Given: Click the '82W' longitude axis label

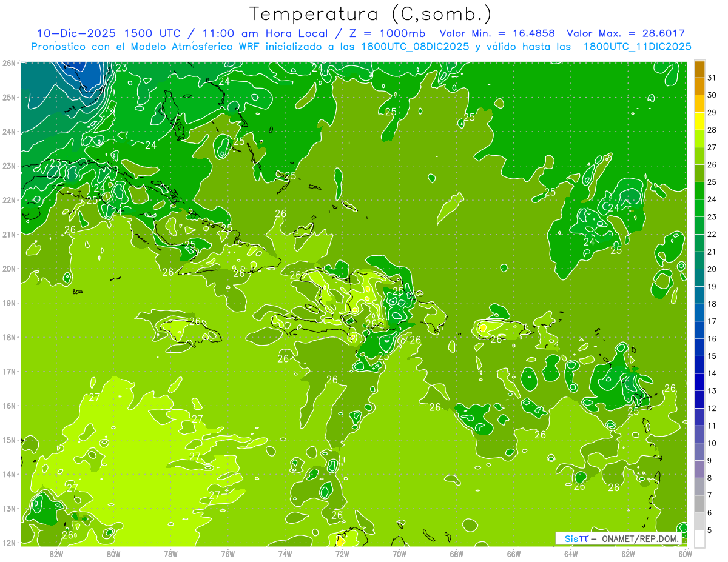Looking at the screenshot, I should pos(56,554).
